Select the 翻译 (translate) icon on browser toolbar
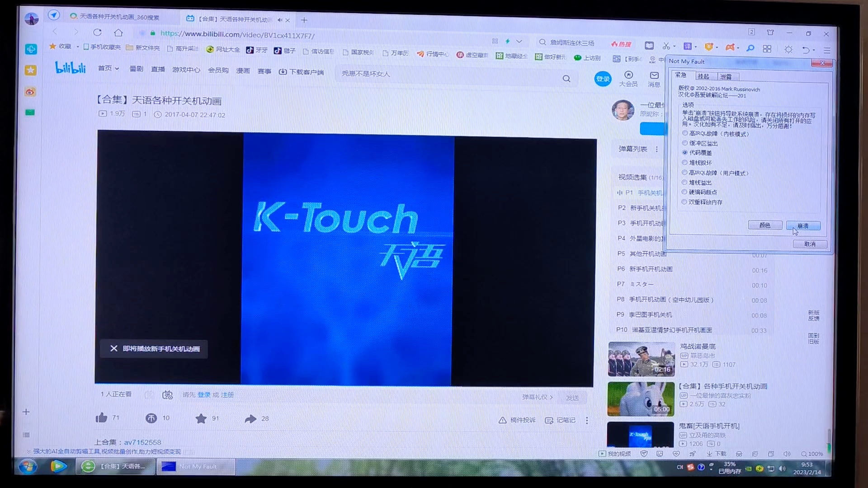The width and height of the screenshot is (868, 488). [688, 47]
